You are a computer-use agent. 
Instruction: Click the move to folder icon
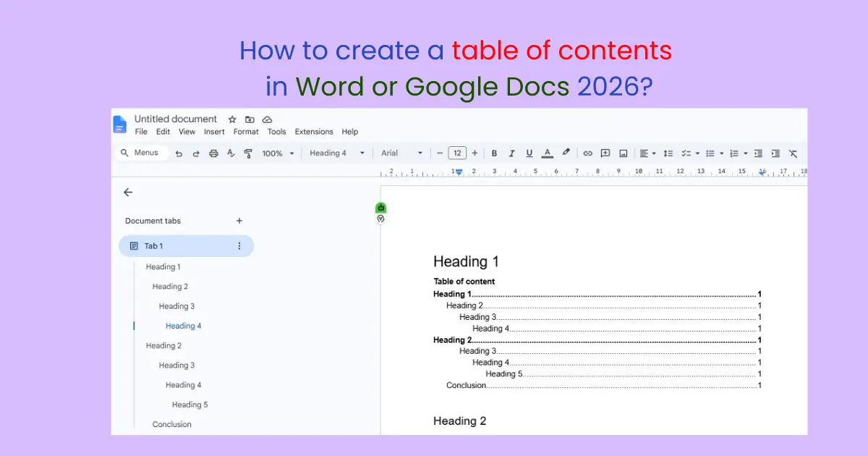click(x=250, y=119)
